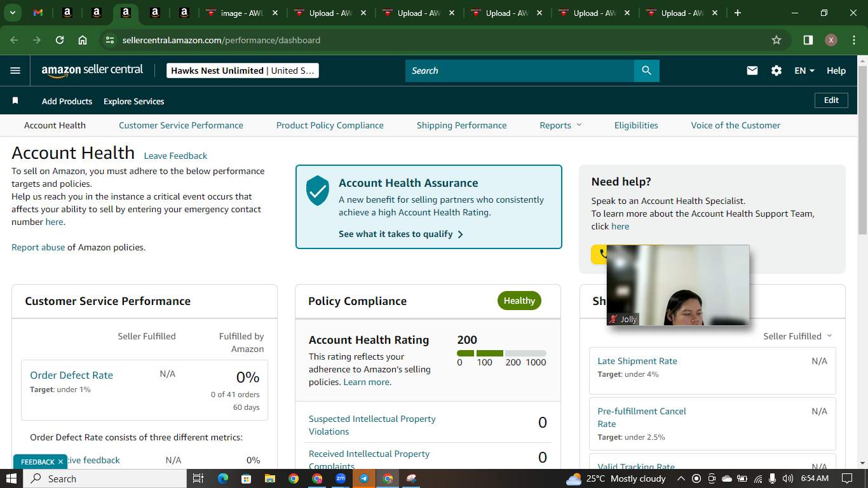Open the Windows notification center icon
The image size is (868, 488).
[847, 478]
